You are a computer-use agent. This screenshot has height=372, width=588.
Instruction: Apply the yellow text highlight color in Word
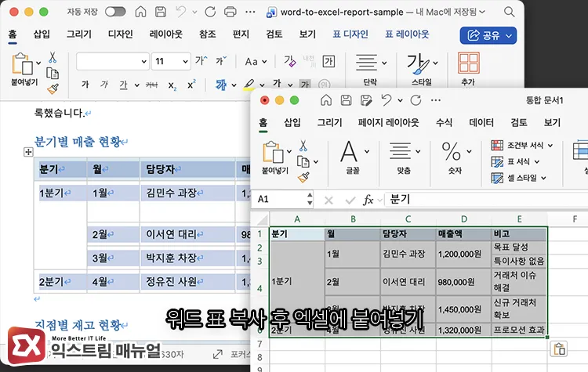pyautogui.click(x=249, y=85)
